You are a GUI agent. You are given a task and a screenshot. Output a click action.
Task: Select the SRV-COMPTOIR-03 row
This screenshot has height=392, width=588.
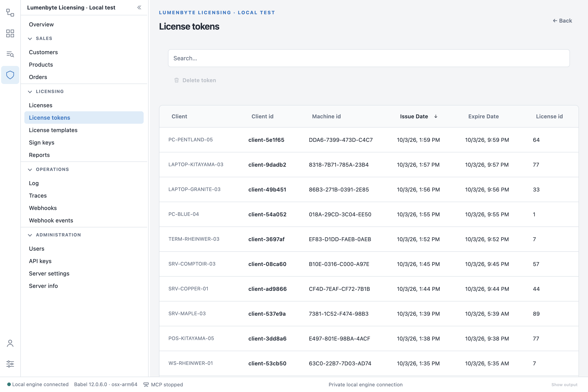click(369, 264)
